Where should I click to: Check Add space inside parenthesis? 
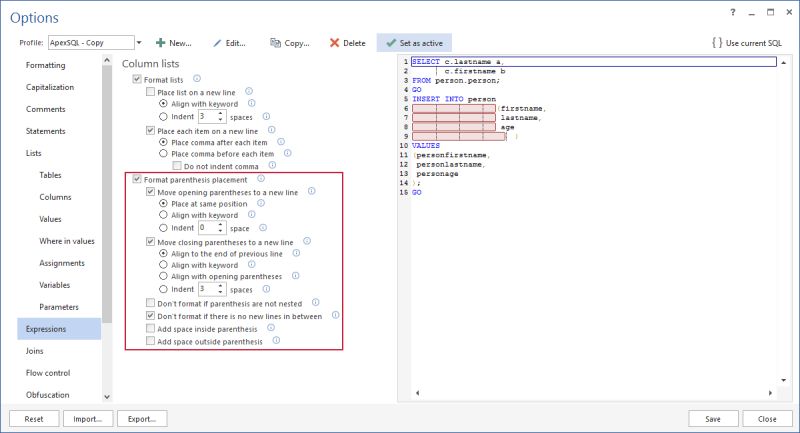pos(150,328)
